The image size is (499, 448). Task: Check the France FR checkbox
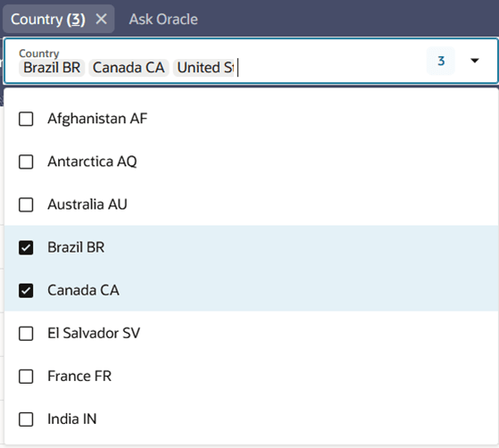pos(26,377)
